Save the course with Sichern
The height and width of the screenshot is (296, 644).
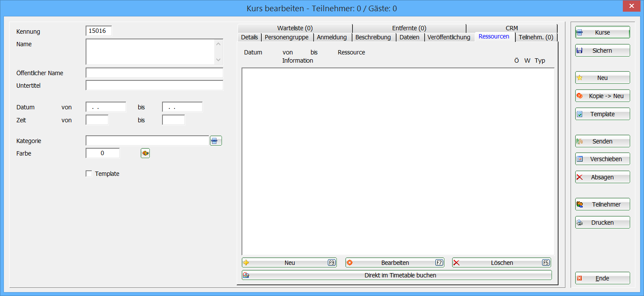[x=602, y=51]
